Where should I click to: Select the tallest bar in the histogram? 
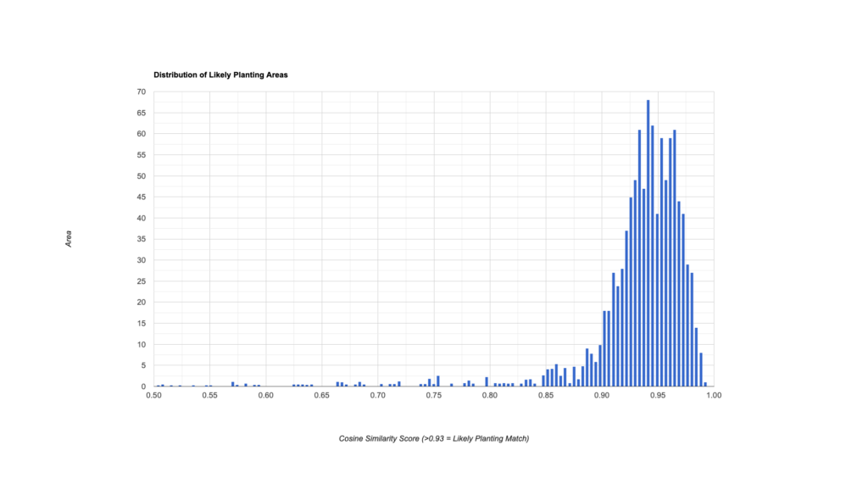click(648, 243)
